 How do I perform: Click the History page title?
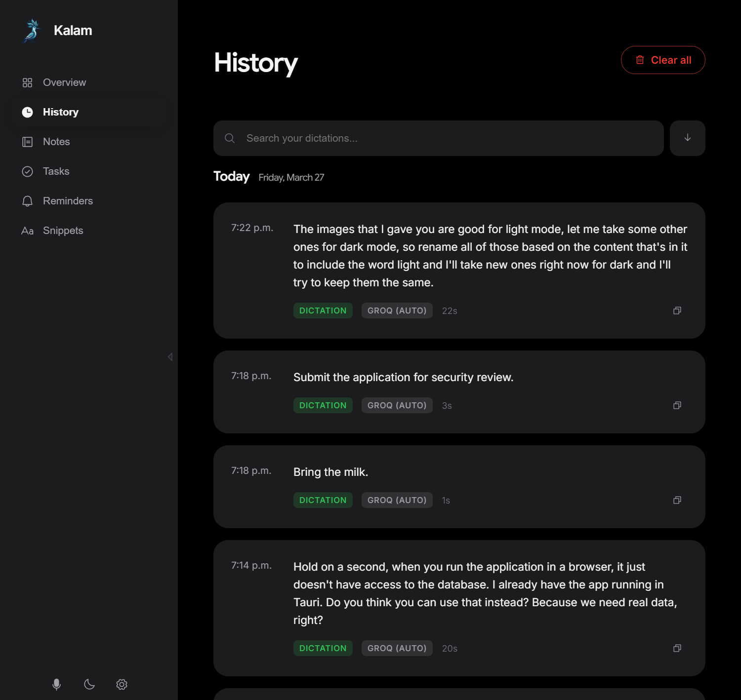tap(256, 63)
